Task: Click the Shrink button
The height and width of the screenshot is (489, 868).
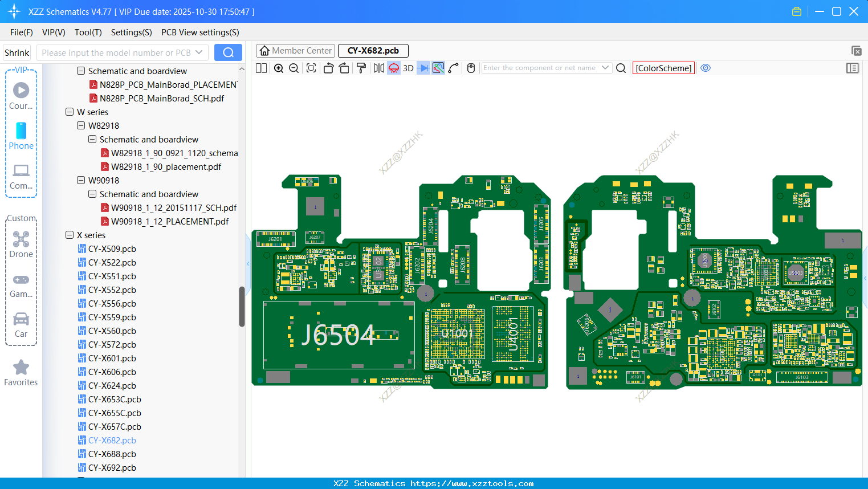Action: [17, 52]
